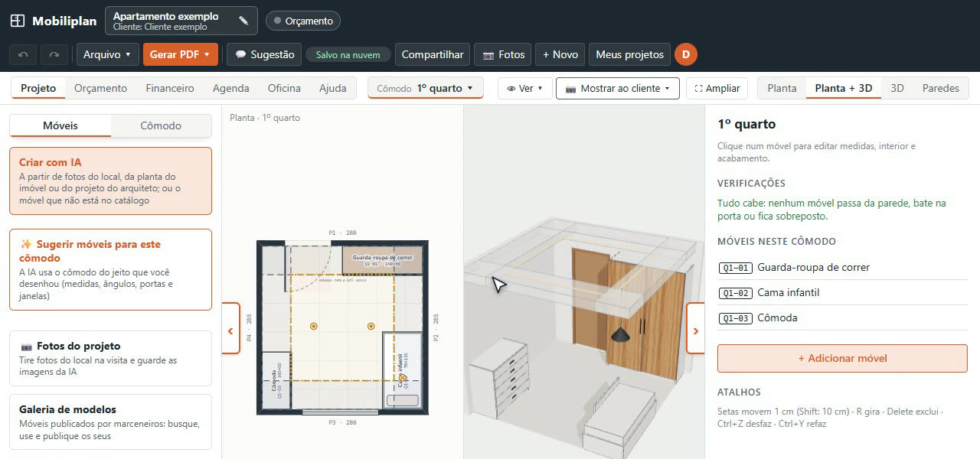The image size is (980, 459).
Task: Undo the last action
Action: point(23,54)
